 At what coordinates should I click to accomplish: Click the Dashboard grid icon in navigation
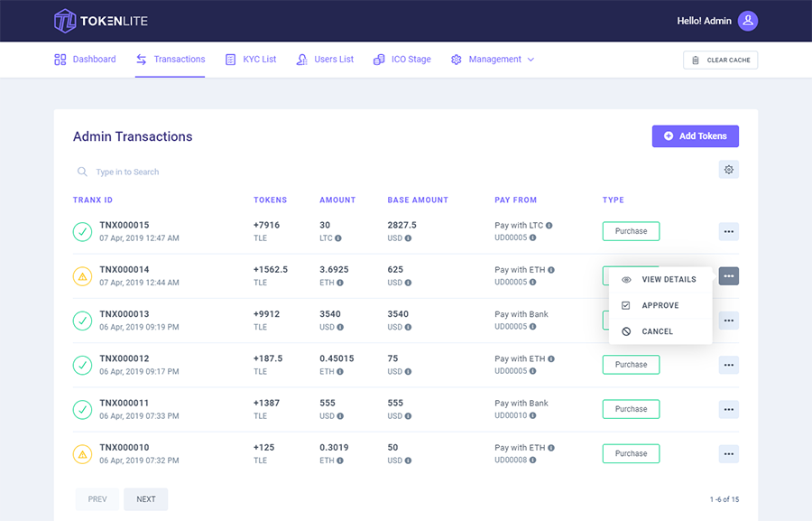[59, 59]
